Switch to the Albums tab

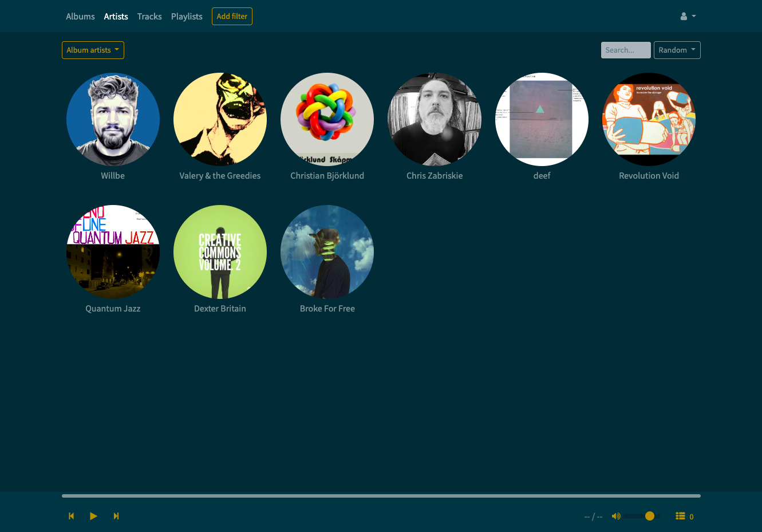point(80,17)
